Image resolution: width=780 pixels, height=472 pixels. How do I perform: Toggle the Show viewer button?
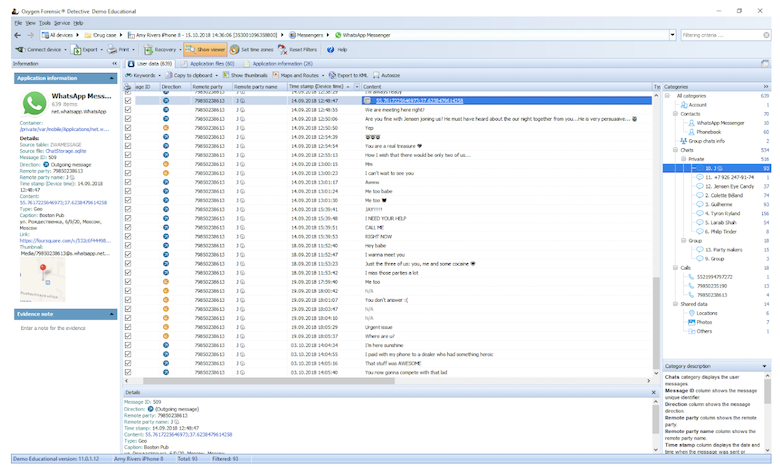(x=205, y=50)
